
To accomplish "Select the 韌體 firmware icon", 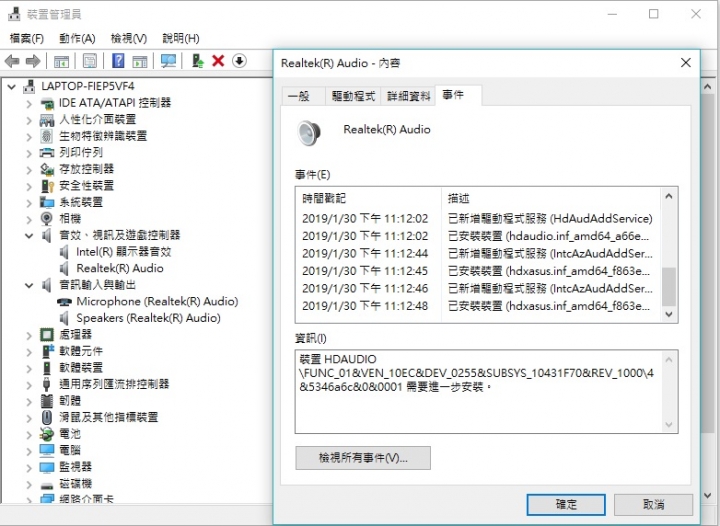I will (47, 400).
